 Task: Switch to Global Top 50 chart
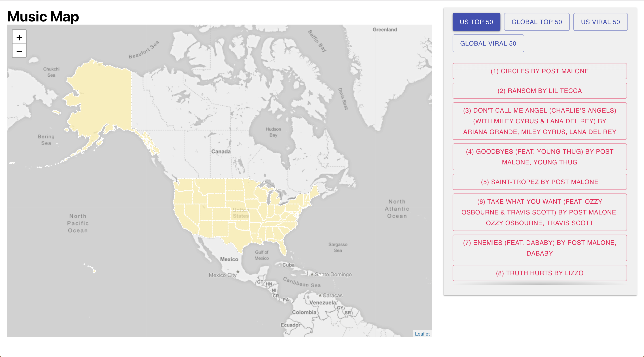(536, 22)
